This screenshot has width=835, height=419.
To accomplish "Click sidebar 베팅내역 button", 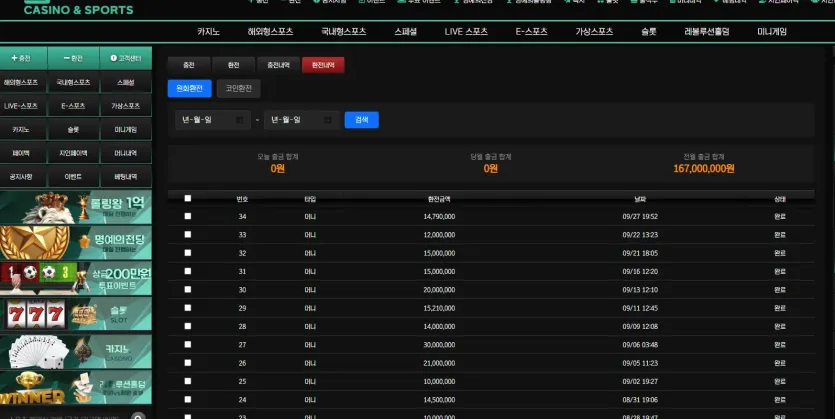I will (126, 176).
